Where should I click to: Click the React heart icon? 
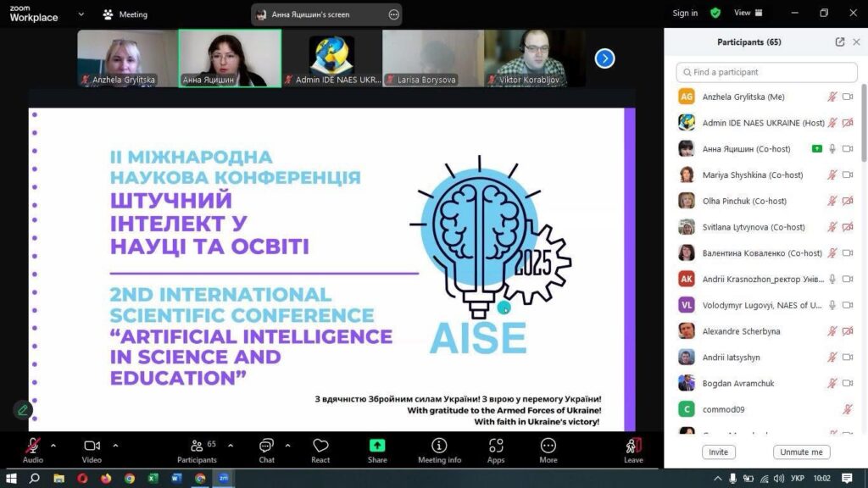click(320, 449)
